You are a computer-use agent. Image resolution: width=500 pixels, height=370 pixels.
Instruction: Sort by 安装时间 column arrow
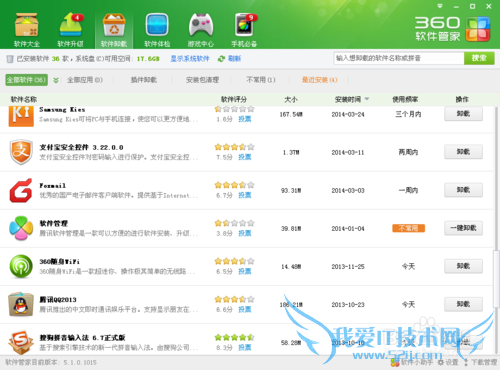tap(367, 99)
